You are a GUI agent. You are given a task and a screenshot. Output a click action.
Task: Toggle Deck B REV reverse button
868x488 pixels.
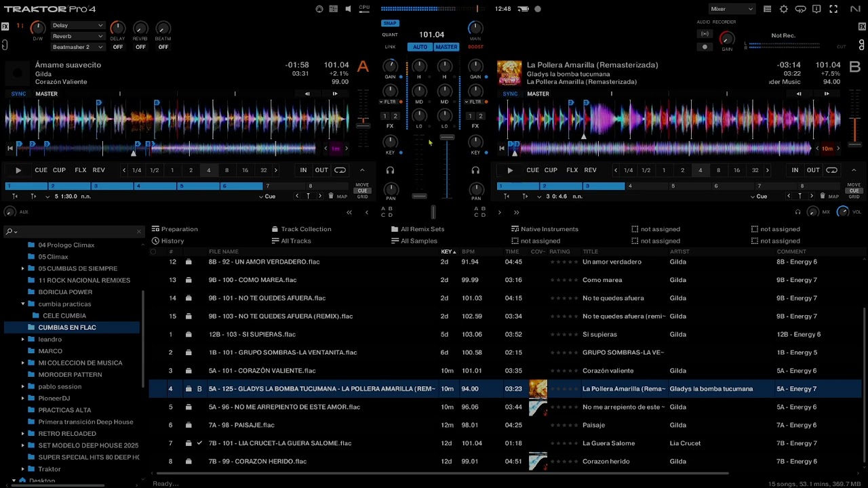tap(591, 170)
